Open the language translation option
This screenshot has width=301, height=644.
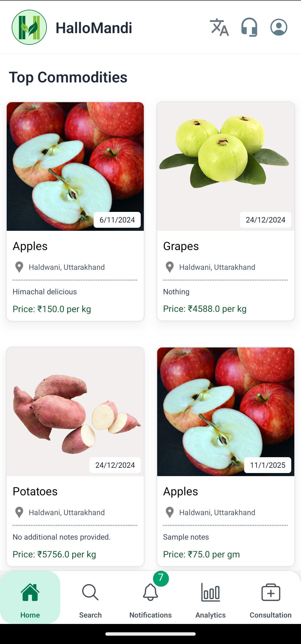click(x=219, y=27)
